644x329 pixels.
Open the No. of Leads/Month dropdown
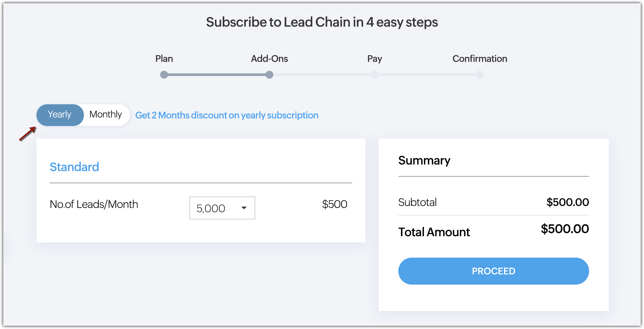click(x=222, y=208)
